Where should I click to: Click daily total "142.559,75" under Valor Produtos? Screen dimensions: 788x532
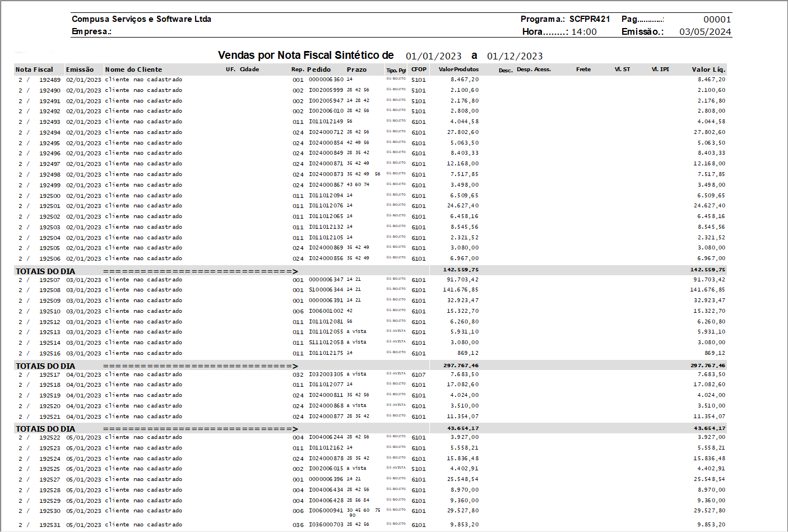[x=461, y=270]
